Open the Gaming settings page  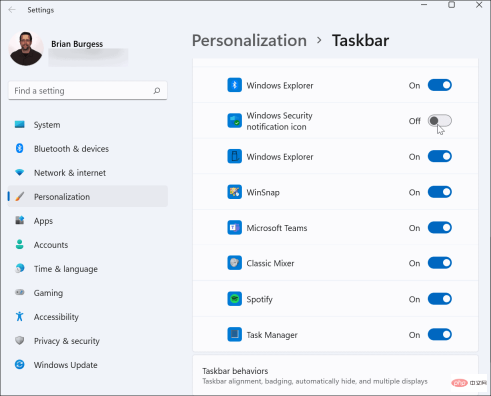88,293
